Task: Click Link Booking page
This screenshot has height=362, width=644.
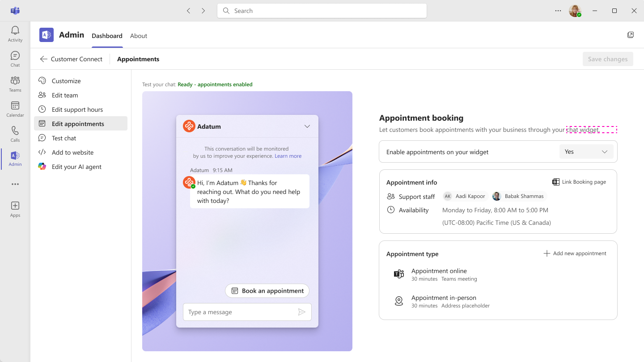Action: pyautogui.click(x=579, y=182)
